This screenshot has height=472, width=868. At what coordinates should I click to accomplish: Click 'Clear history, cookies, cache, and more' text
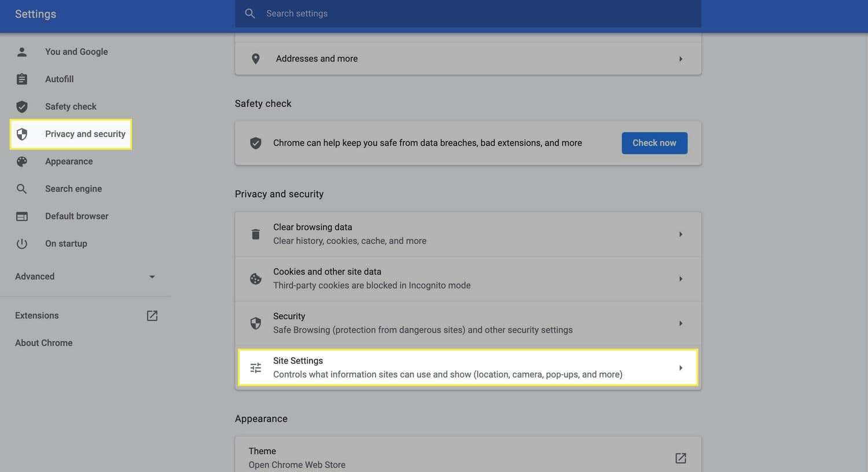coord(350,241)
